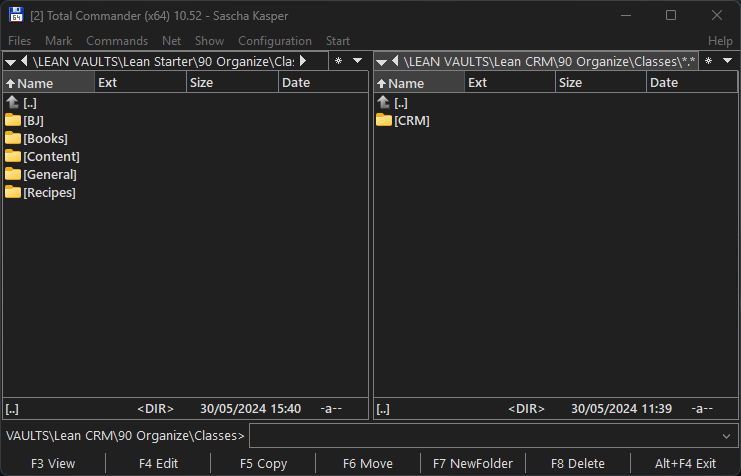Sort left panel by Size column
This screenshot has width=741, height=476.
click(233, 83)
